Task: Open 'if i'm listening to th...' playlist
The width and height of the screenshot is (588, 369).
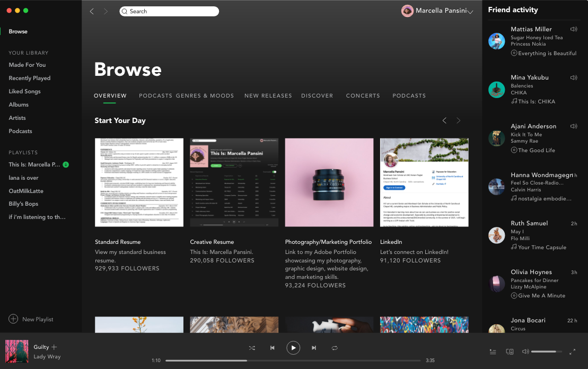Action: tap(37, 217)
